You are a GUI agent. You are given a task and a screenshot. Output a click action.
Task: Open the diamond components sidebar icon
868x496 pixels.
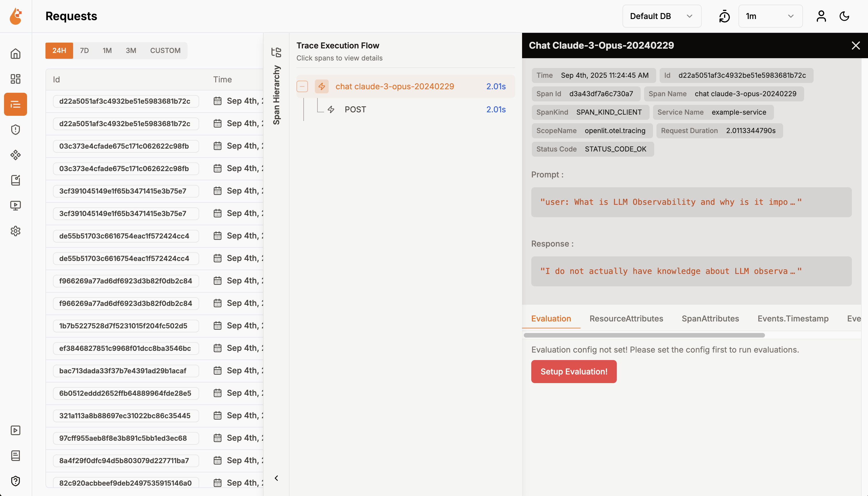[16, 155]
